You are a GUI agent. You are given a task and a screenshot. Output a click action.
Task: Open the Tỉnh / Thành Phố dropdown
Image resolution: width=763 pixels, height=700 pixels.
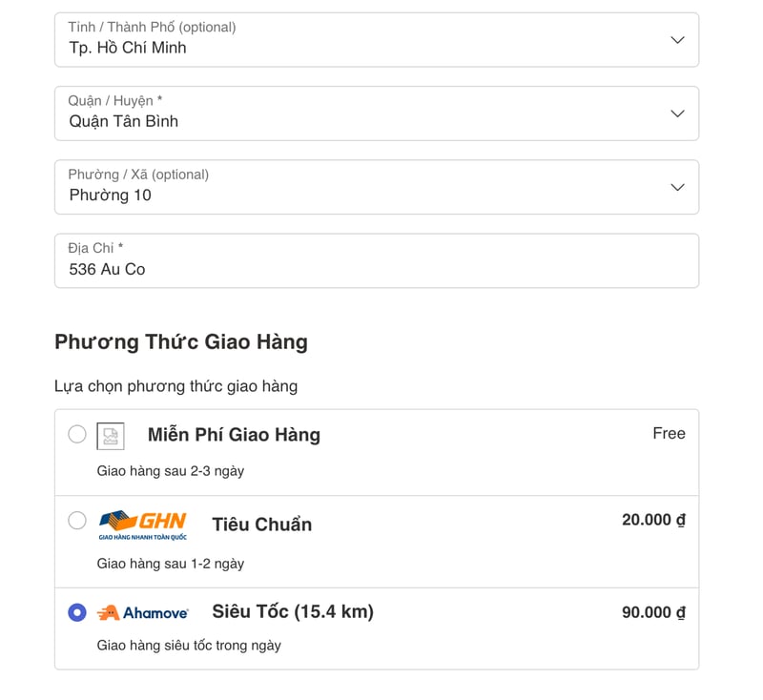376,40
